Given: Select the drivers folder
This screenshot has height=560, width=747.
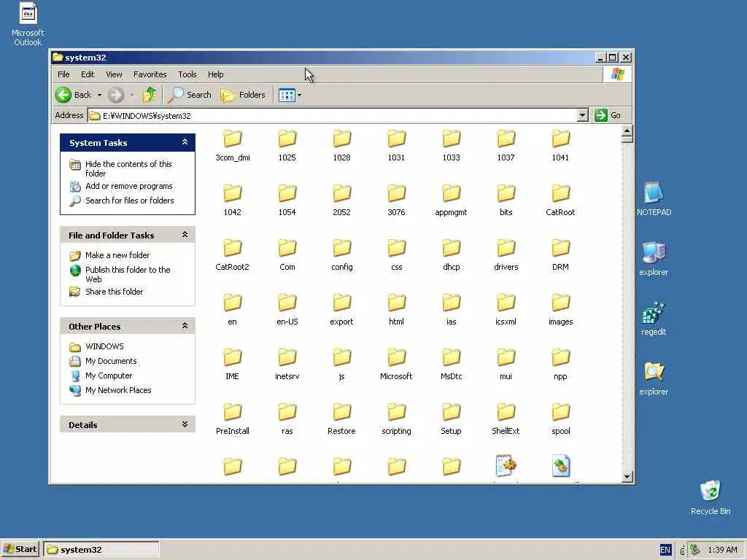Looking at the screenshot, I should coord(506,256).
